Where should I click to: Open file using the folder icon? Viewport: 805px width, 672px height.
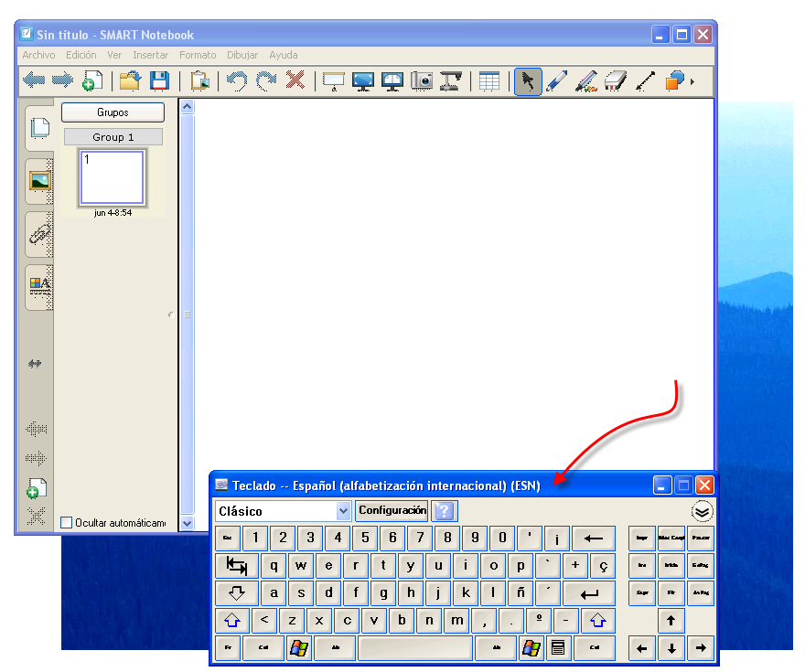[130, 80]
